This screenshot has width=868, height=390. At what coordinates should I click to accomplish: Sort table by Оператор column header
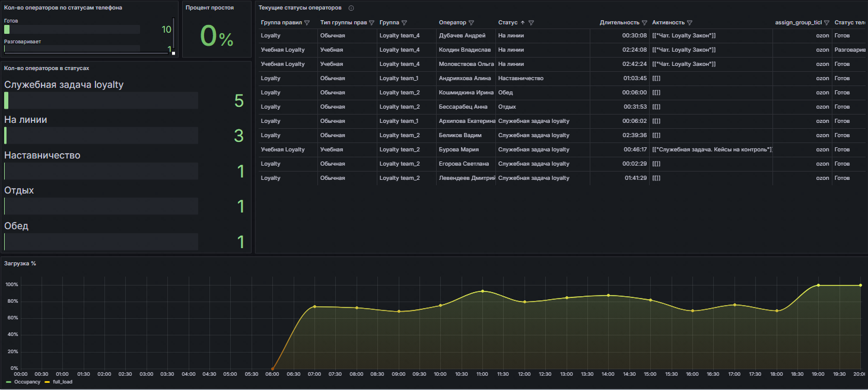coord(452,23)
